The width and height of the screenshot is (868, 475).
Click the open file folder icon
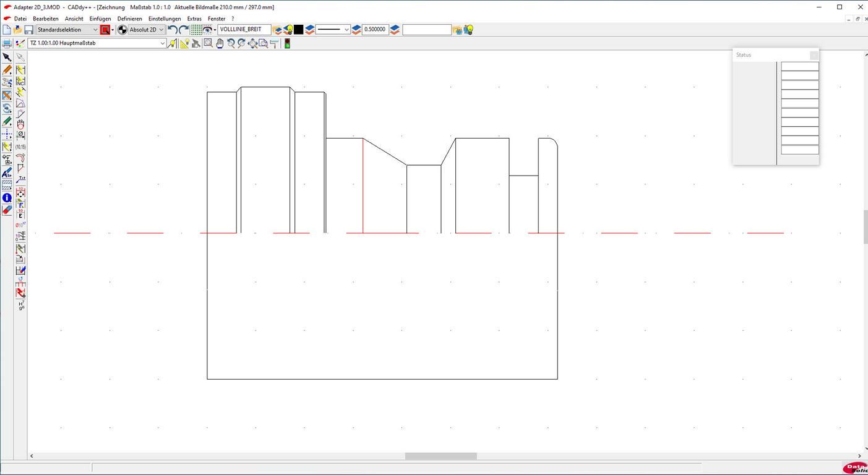(x=18, y=30)
